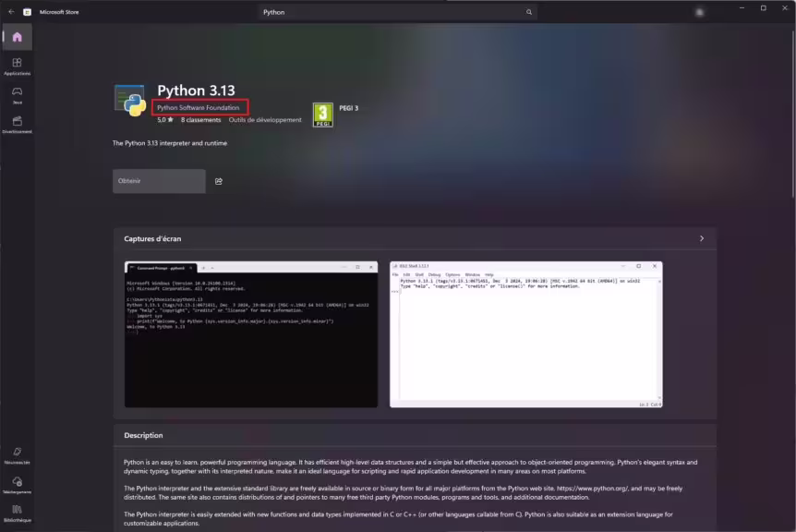Open the Jeux gaming section
796x532 pixels.
point(18,95)
